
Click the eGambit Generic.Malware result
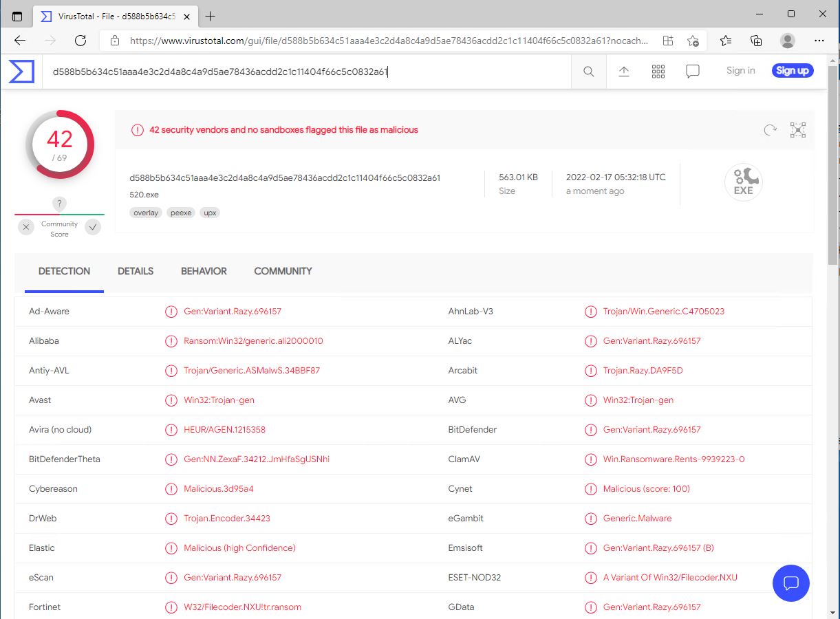[637, 519]
